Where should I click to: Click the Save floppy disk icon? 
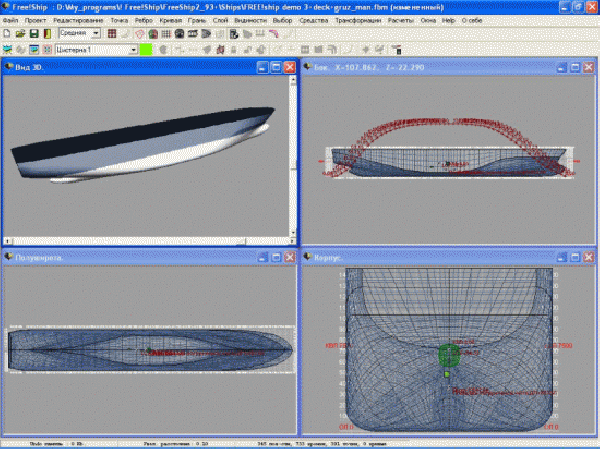click(33, 34)
